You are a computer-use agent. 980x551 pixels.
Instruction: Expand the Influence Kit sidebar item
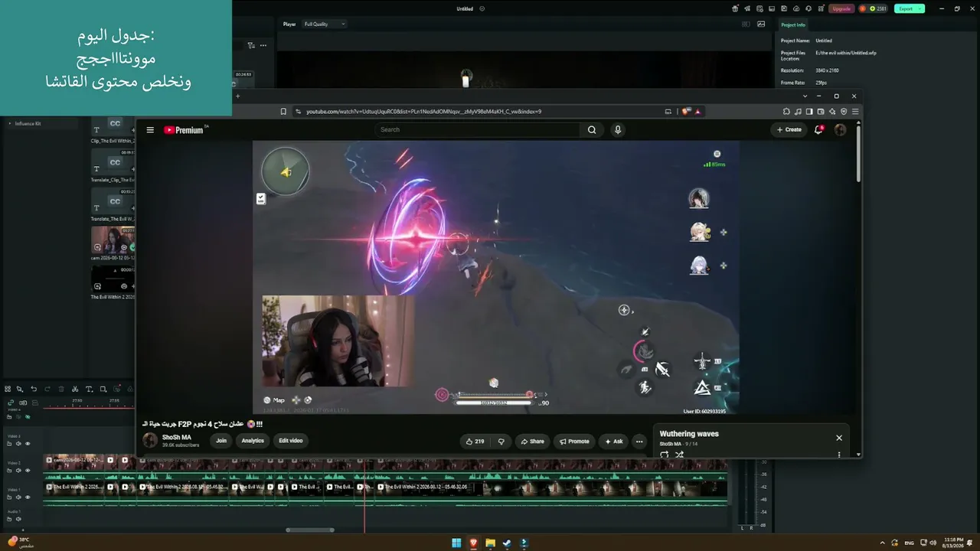(10, 123)
